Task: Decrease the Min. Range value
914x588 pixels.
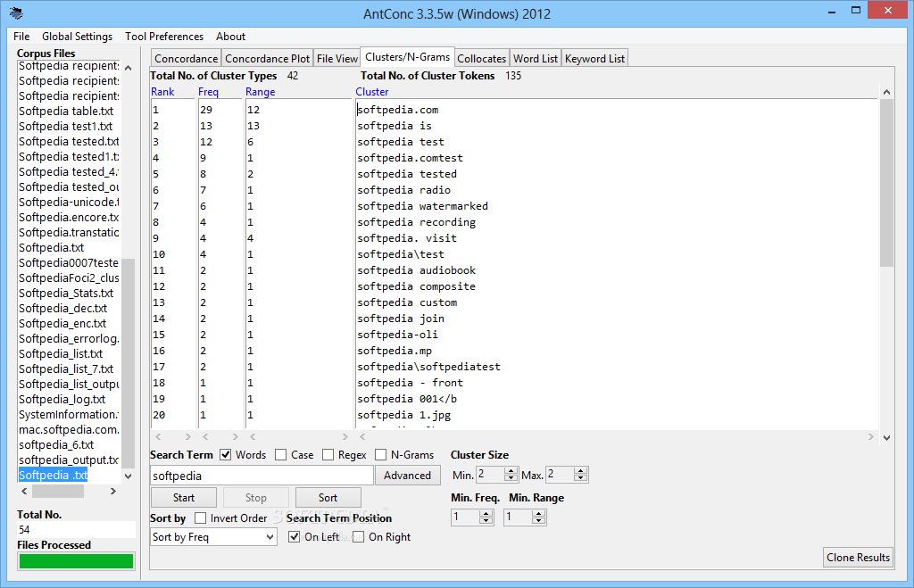Action: point(538,521)
